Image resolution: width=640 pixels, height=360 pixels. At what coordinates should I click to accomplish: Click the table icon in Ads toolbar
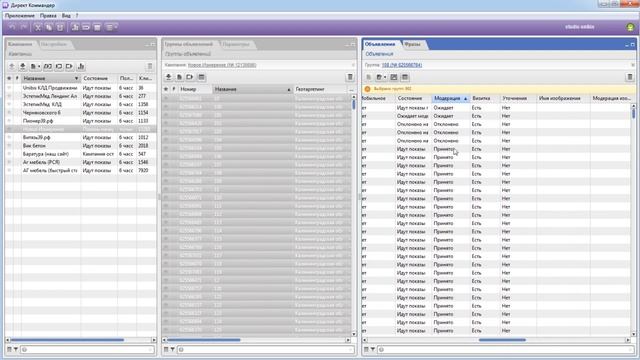coord(404,77)
